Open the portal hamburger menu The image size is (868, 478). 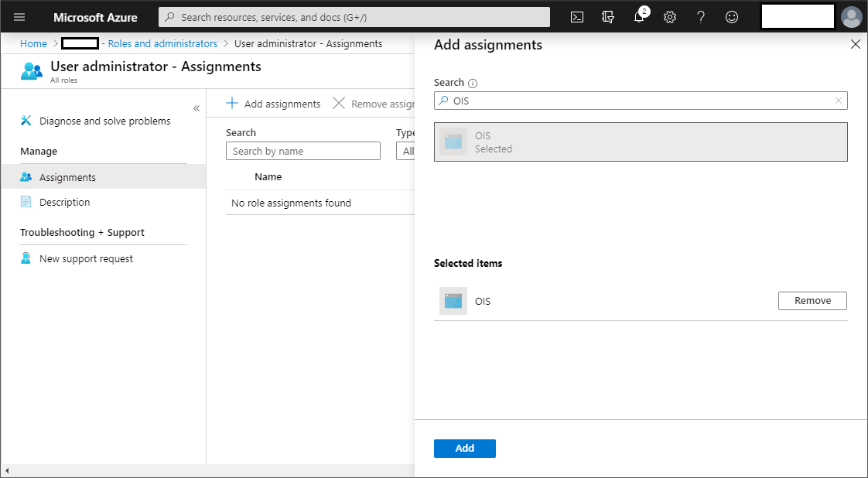[19, 17]
